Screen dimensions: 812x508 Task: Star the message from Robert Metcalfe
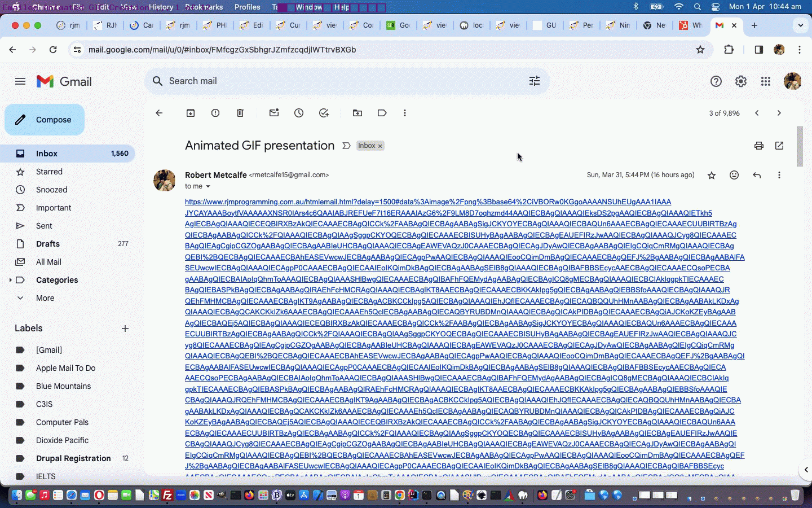712,176
